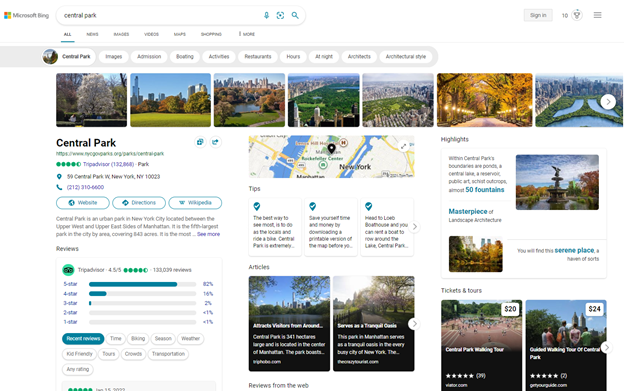Open Central Park Walking Tour $20 card
624x391 pixels.
tap(481, 345)
